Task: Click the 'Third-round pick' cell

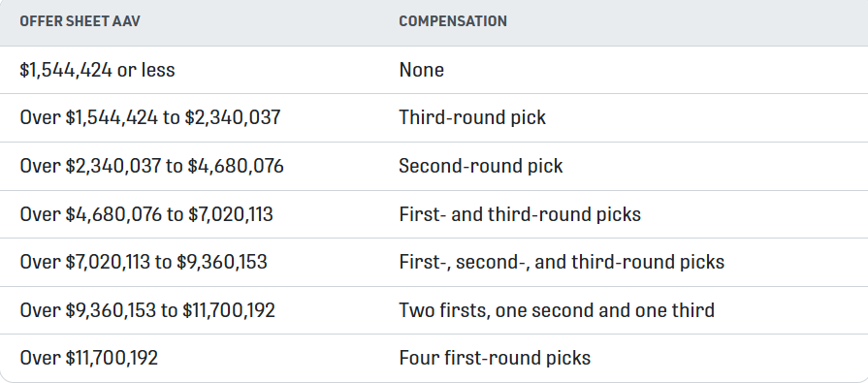Action: click(472, 118)
